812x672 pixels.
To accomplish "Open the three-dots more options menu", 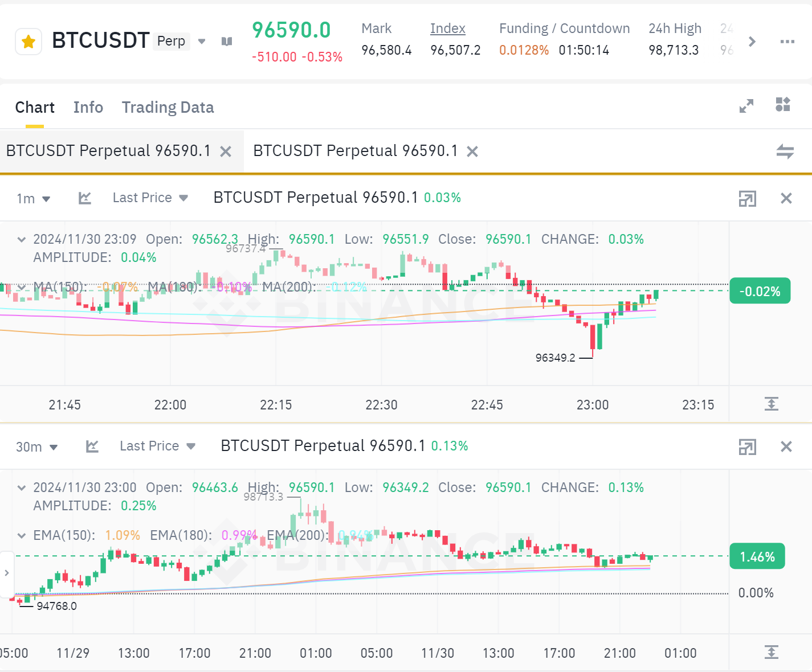I will 787,42.
